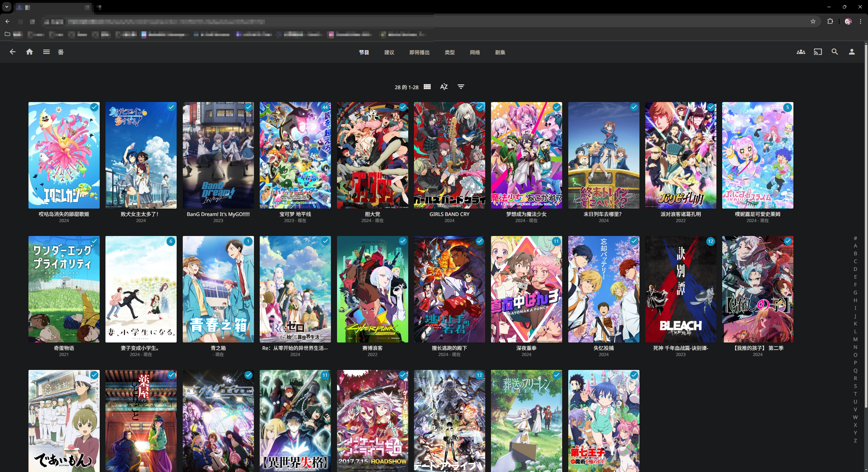
Task: Open the 葬送のフリーレン poster
Action: (526, 421)
